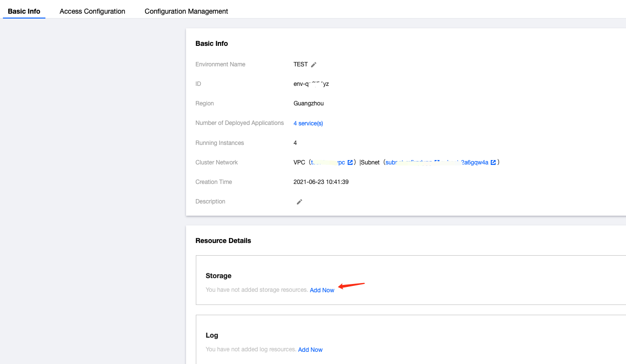The width and height of the screenshot is (626, 364).
Task: Click the Storage section title
Action: 218,276
